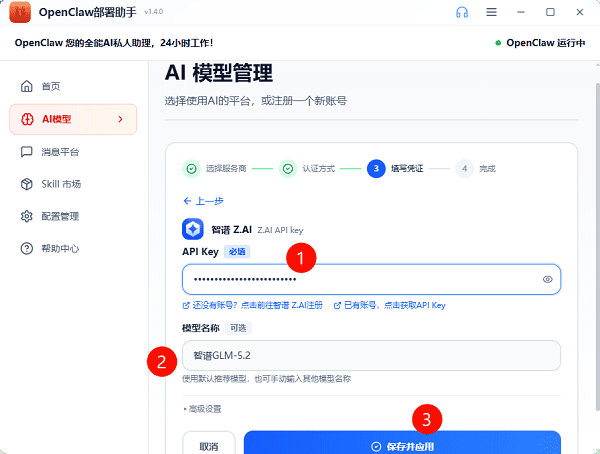This screenshot has width=600, height=454.
Task: Click the 必填 badge next to API Key
Action: 237,251
